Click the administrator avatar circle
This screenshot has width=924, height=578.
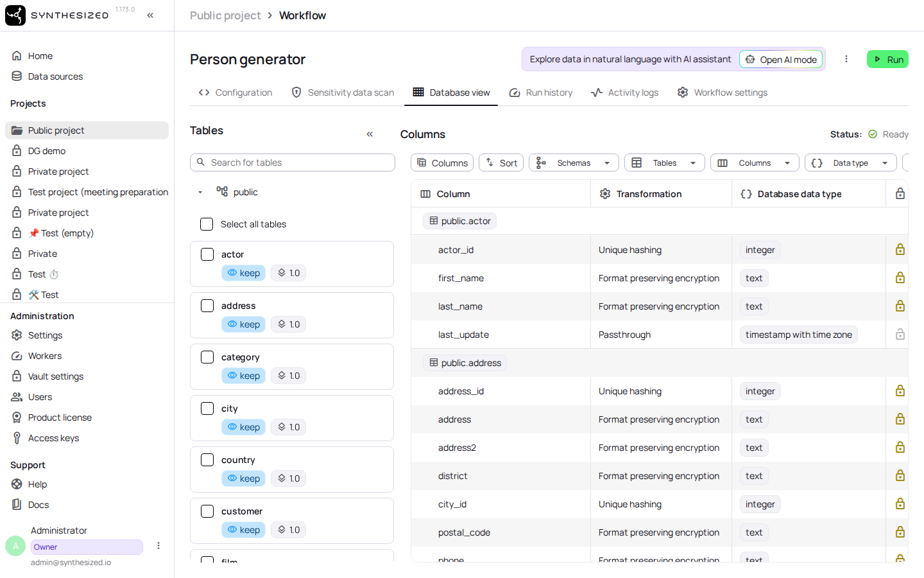[15, 546]
